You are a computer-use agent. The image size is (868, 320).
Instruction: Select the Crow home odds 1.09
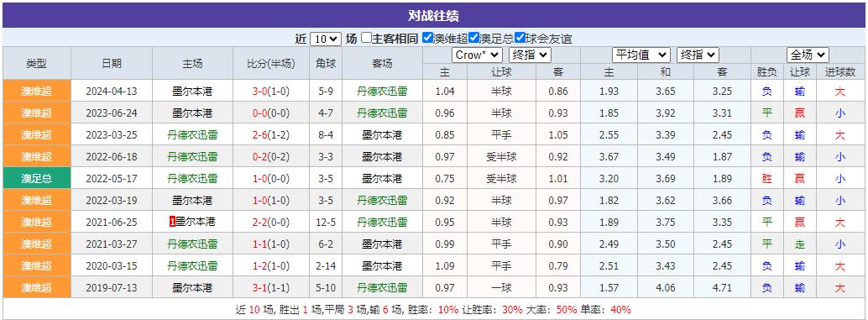click(445, 265)
